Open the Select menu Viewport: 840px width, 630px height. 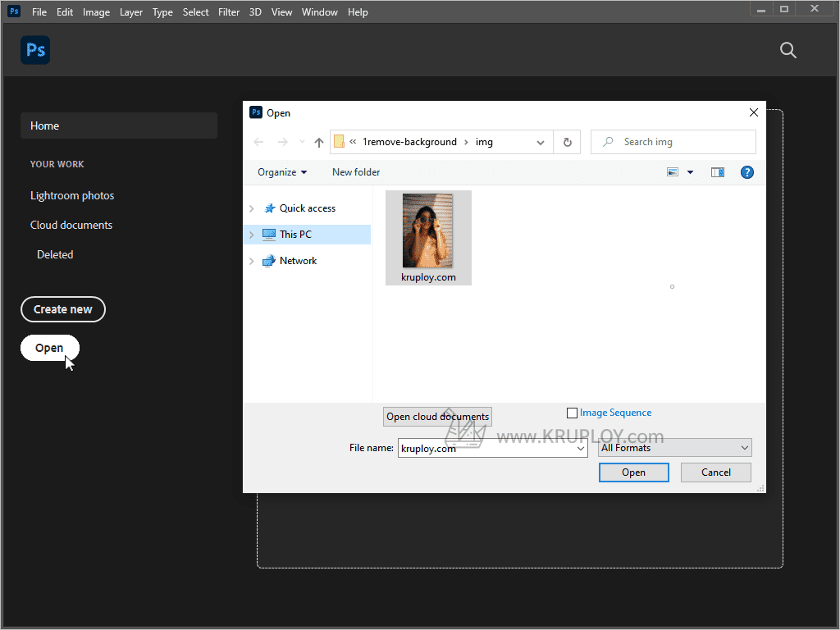point(195,11)
